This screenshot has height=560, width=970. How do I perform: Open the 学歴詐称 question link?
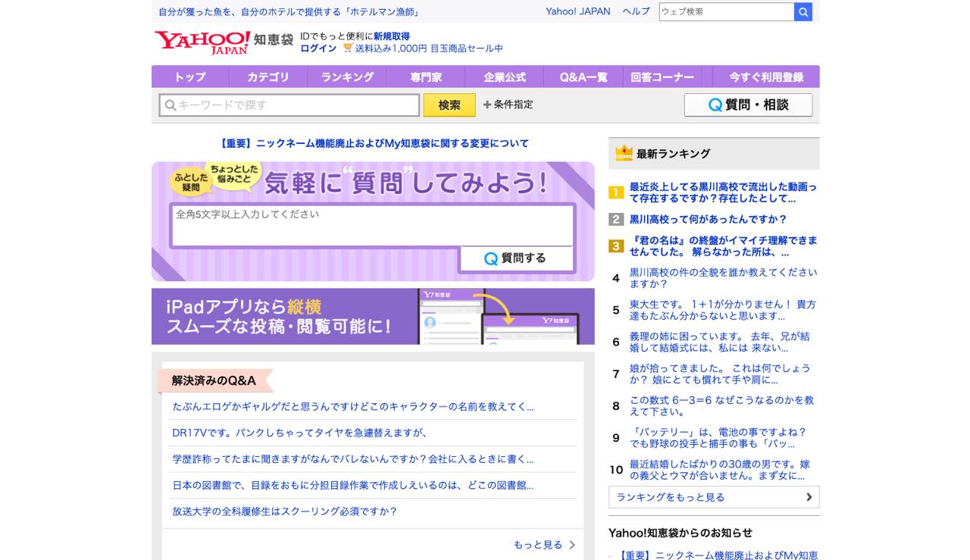point(353,459)
